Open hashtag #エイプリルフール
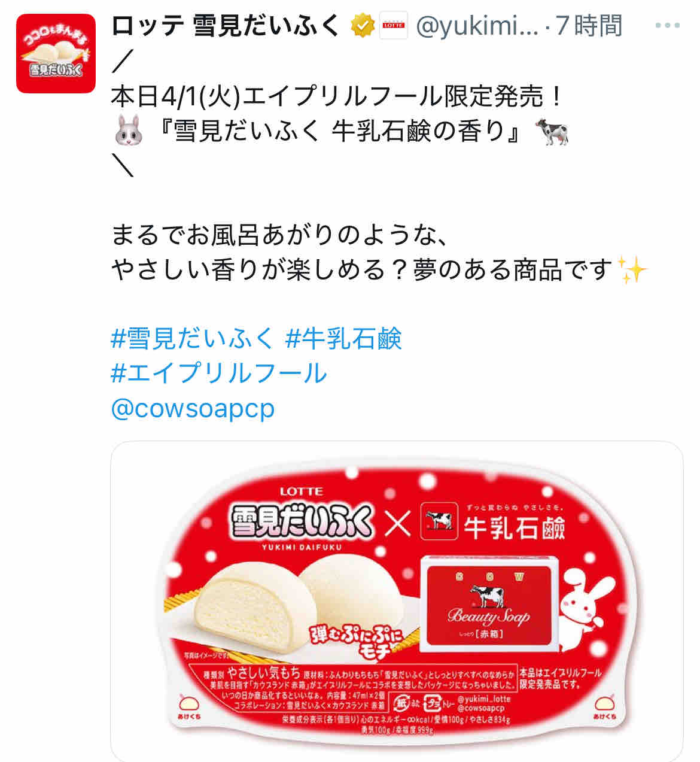The height and width of the screenshot is (762, 700). point(219,373)
